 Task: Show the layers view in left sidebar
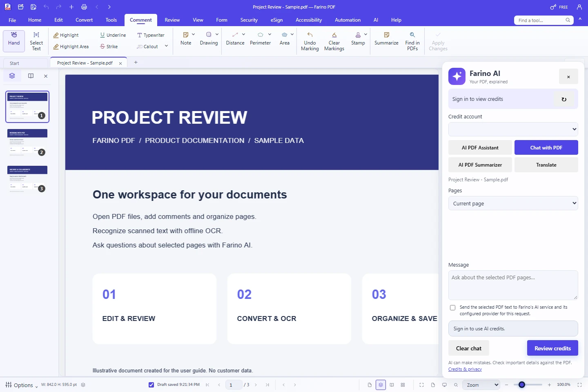[12, 76]
